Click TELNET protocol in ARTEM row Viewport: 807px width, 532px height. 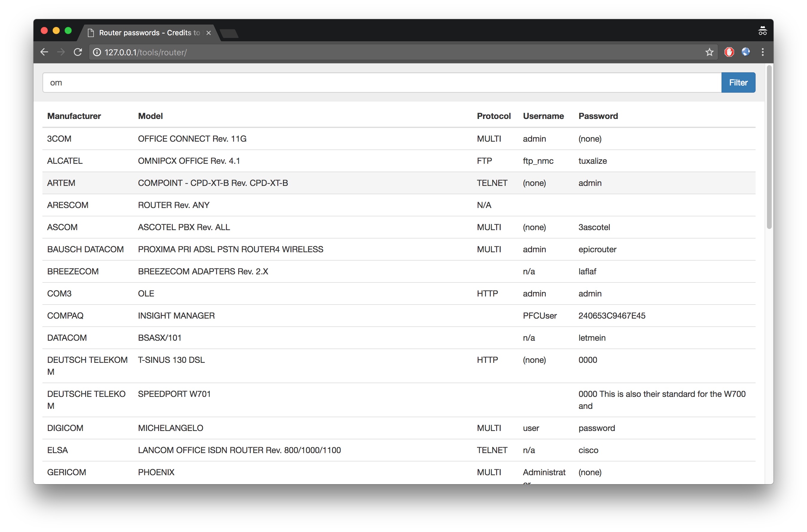(x=492, y=183)
